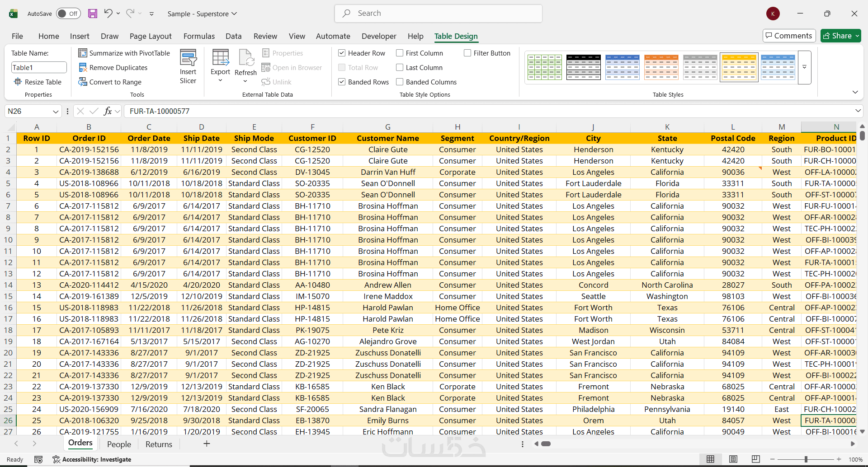Uncheck the Banded Rows checkbox

(342, 82)
